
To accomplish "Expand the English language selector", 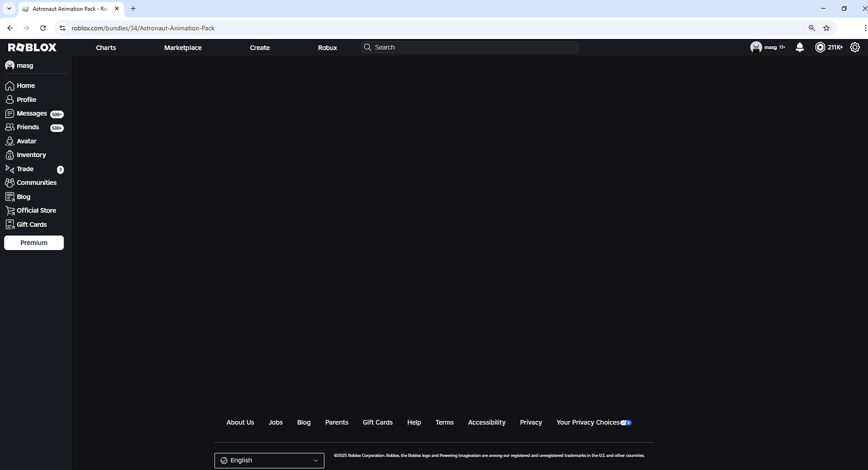I will [269, 460].
